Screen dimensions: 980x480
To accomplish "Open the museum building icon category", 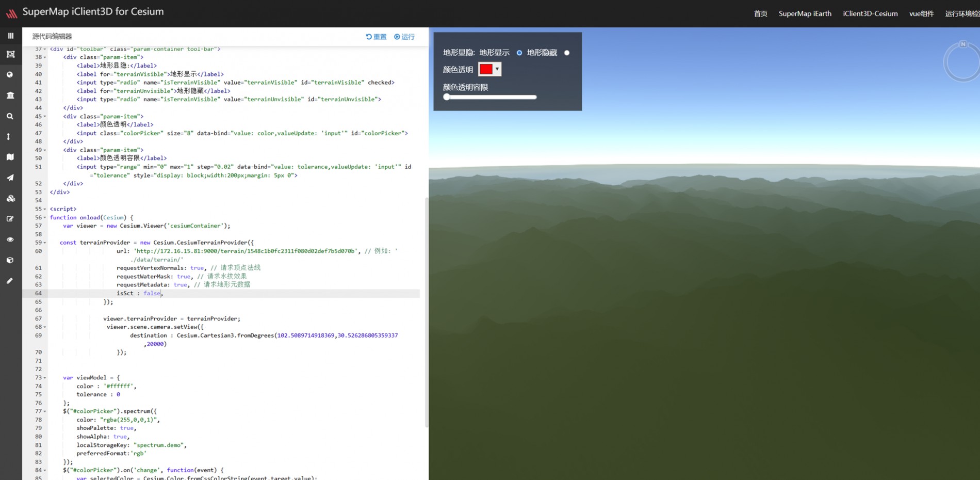I will click(10, 95).
